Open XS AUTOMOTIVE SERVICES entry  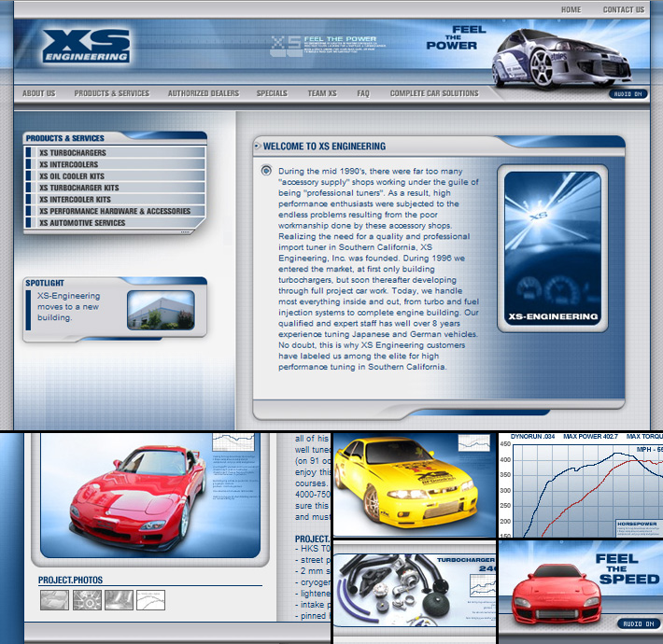[115, 223]
